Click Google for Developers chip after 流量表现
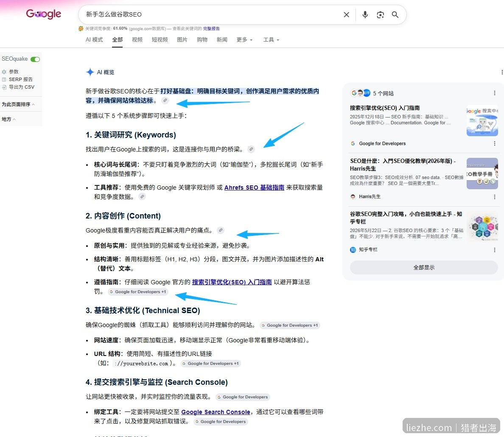The image size is (504, 437). tap(243, 397)
